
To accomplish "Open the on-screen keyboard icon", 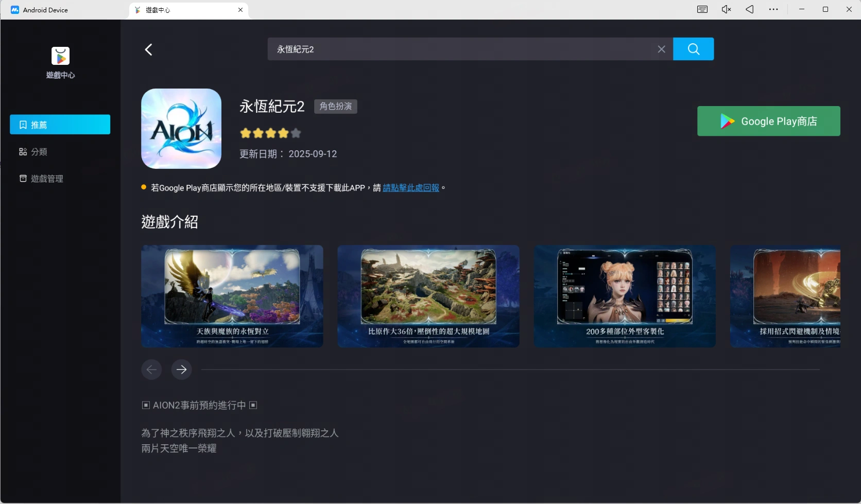I will pos(702,9).
